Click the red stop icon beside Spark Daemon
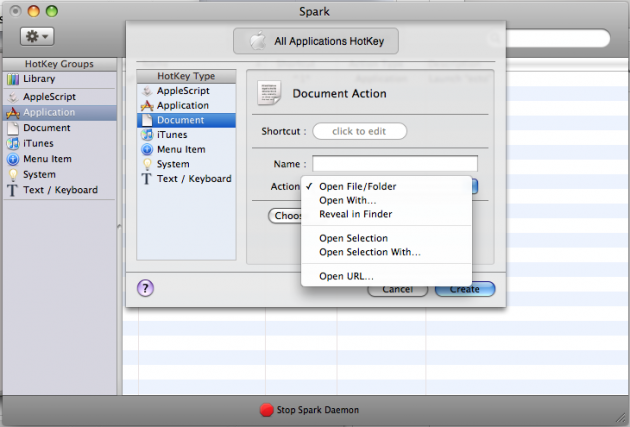 pos(267,410)
